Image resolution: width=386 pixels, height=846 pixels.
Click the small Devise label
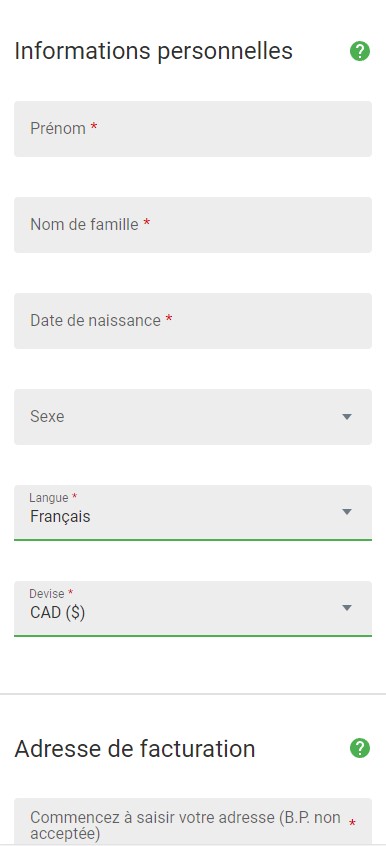tap(45, 593)
